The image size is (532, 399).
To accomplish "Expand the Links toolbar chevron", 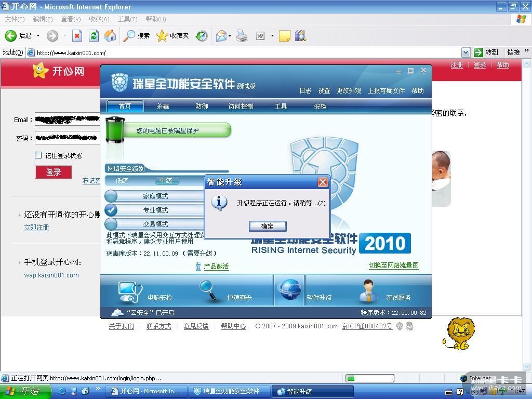I will [527, 50].
